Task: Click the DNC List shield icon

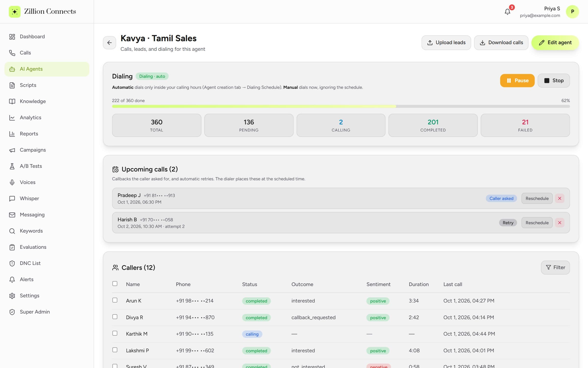Action: [x=12, y=263]
